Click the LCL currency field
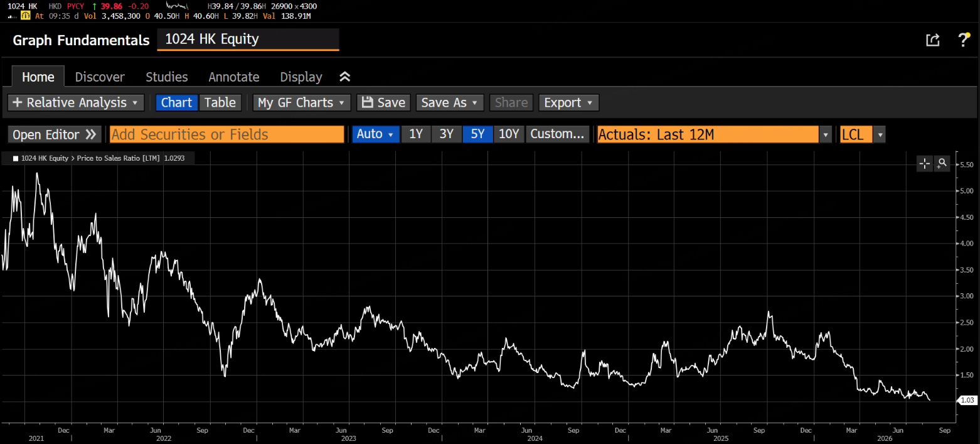This screenshot has width=980, height=444. click(856, 134)
